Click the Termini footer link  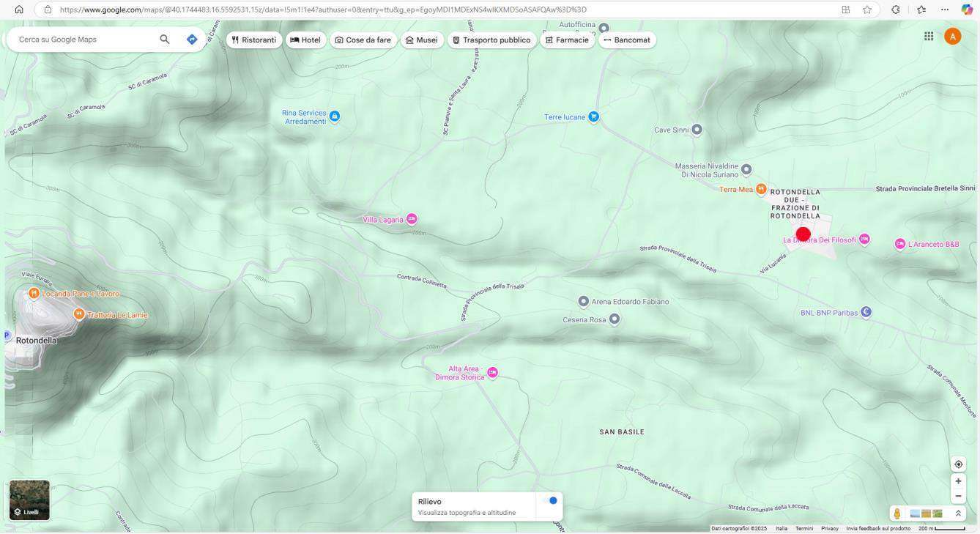coord(804,529)
